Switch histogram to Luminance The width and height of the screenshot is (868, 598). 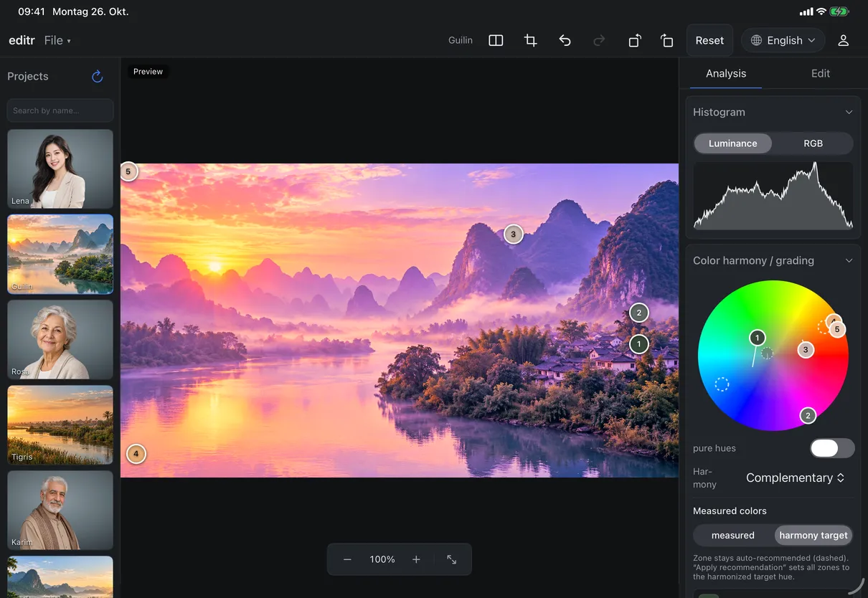[732, 143]
